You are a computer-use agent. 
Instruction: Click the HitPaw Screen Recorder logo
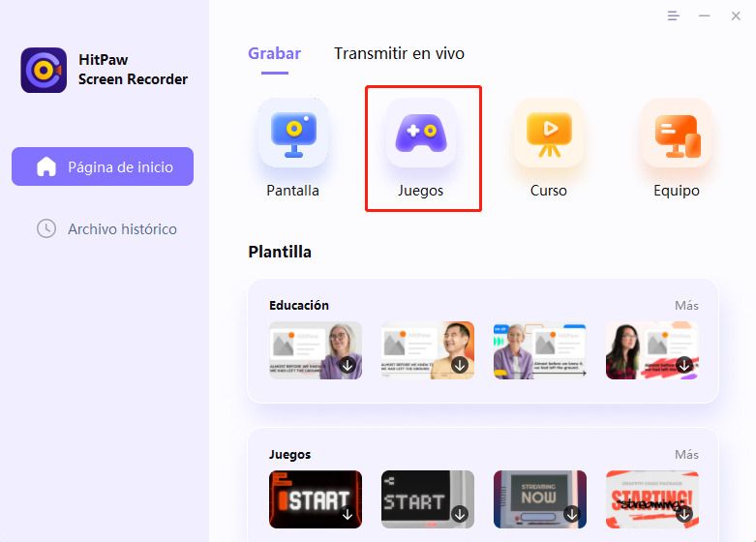pos(44,70)
